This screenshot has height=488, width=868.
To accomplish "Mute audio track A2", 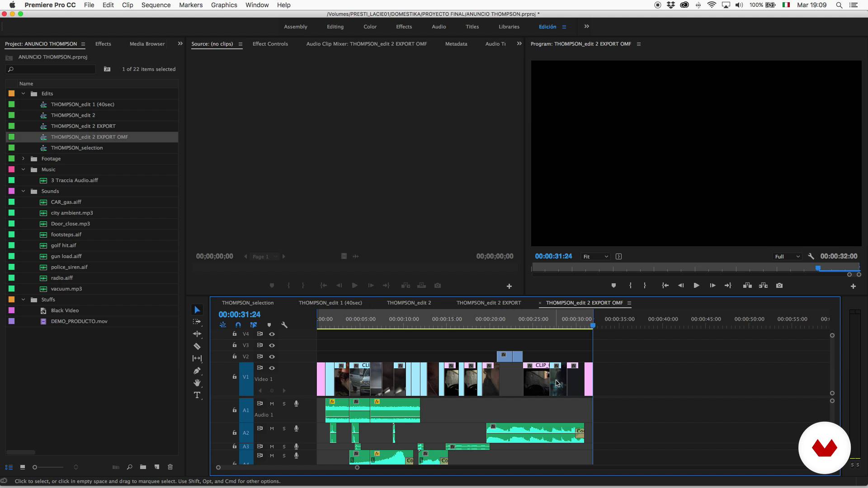I will pos(272,428).
